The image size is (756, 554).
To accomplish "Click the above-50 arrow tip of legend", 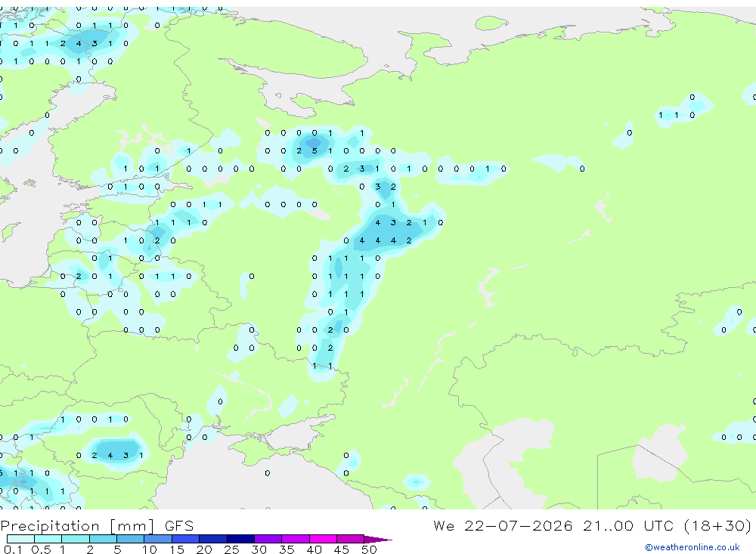I will pyautogui.click(x=378, y=540).
